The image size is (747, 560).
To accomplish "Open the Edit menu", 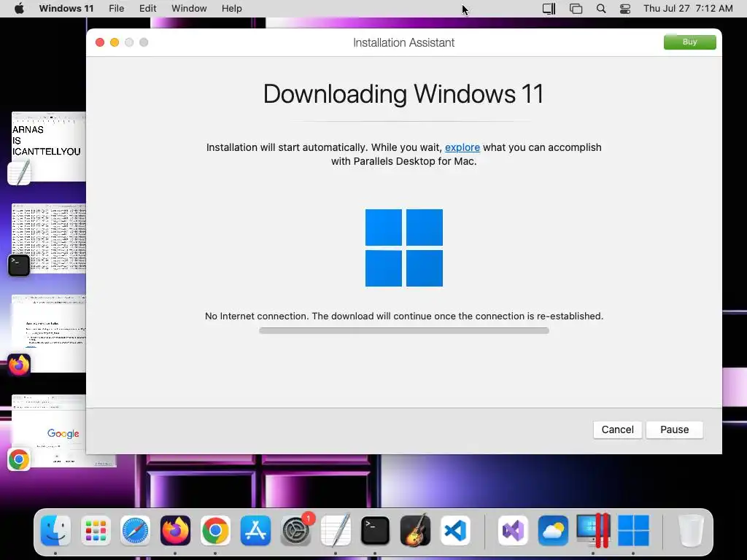I will tap(147, 9).
